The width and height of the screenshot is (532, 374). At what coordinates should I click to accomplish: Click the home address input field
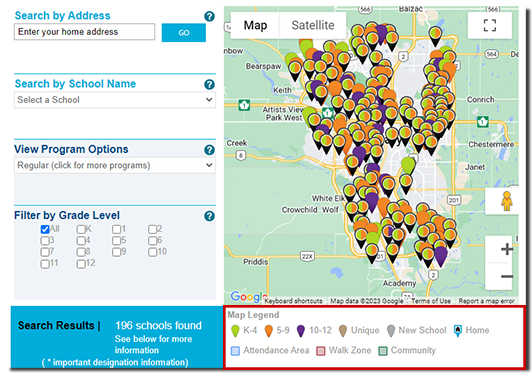84,32
